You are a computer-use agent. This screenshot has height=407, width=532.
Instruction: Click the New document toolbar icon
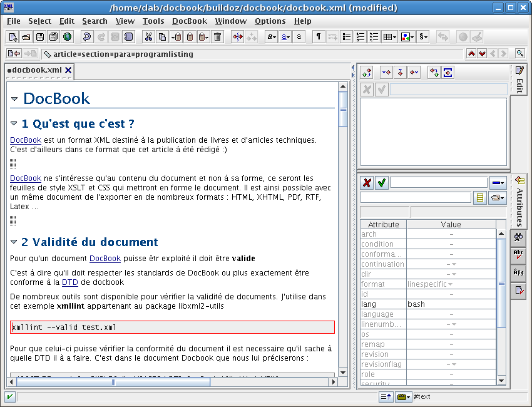coord(13,37)
